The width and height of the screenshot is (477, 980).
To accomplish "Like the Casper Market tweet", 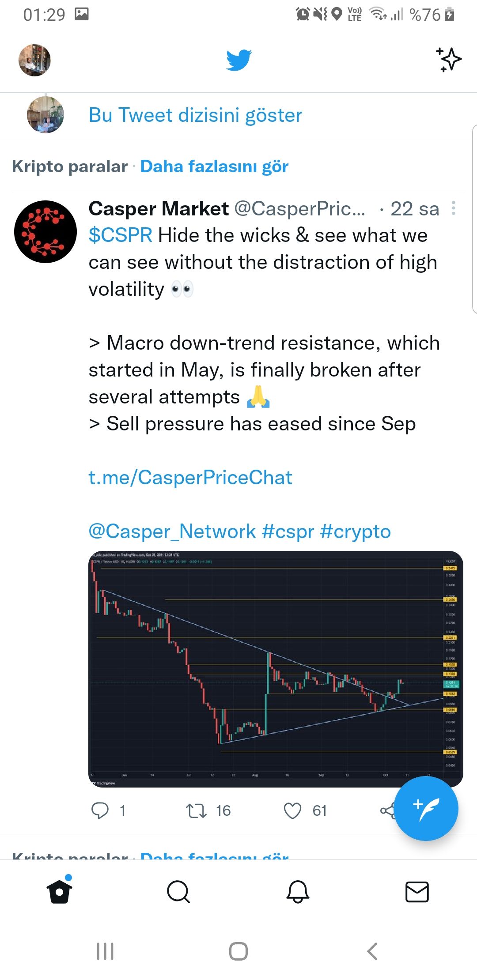I will (x=292, y=810).
